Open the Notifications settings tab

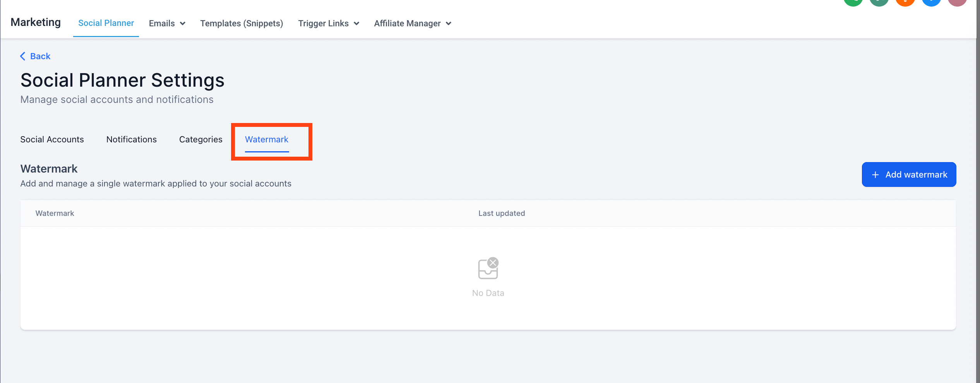click(131, 139)
